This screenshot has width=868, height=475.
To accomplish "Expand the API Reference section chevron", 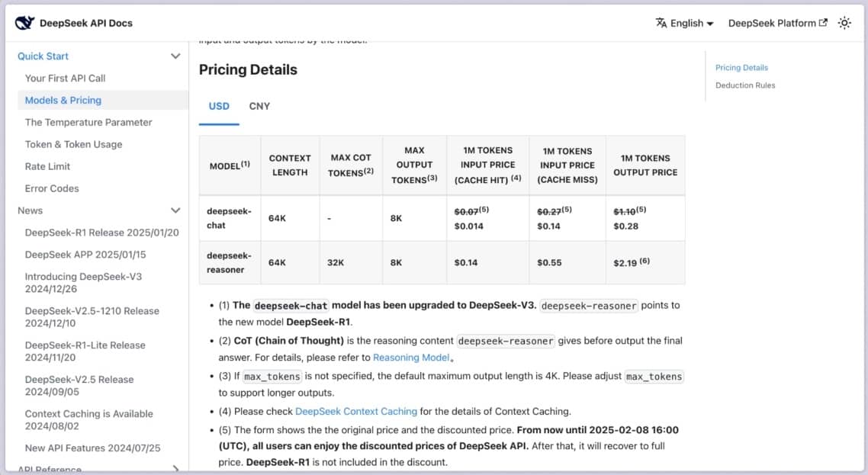I will click(175, 469).
